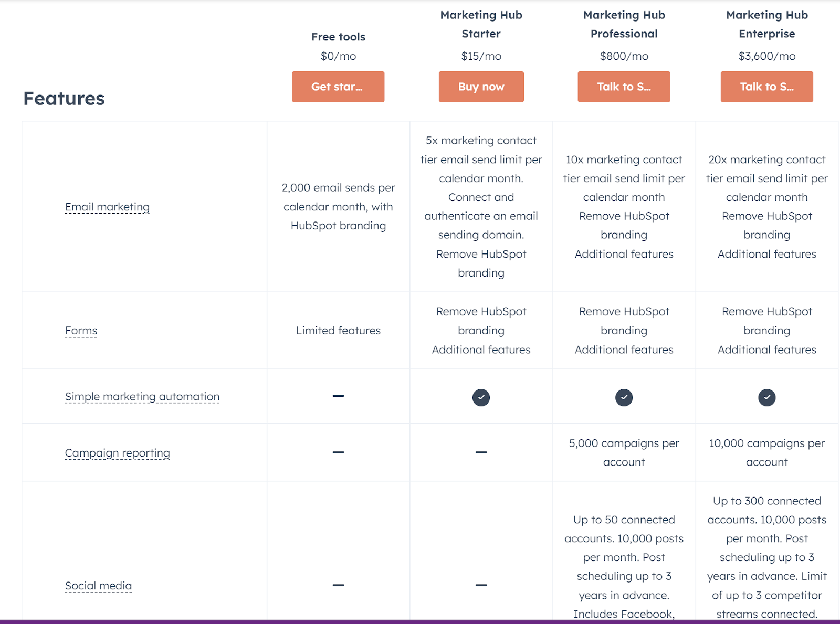This screenshot has height=624, width=840.
Task: Click Talk to Sales under Marketing Hub Enterprise
Action: [766, 87]
